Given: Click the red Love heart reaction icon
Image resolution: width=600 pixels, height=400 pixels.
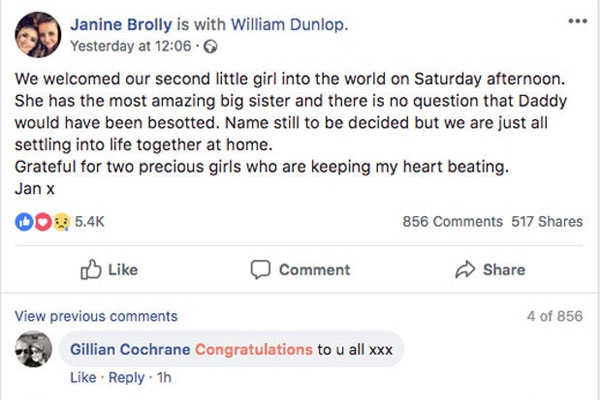Looking at the screenshot, I should click(42, 221).
